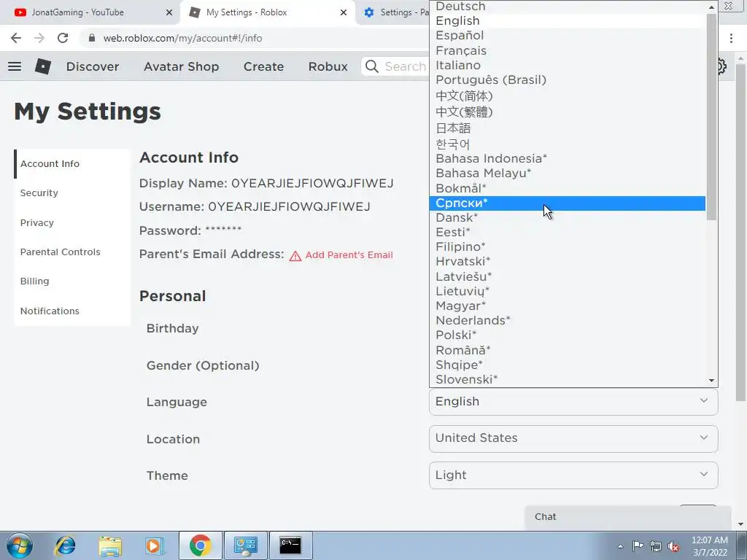Go back with browser back arrow
Viewport: 747px width, 560px height.
point(16,38)
